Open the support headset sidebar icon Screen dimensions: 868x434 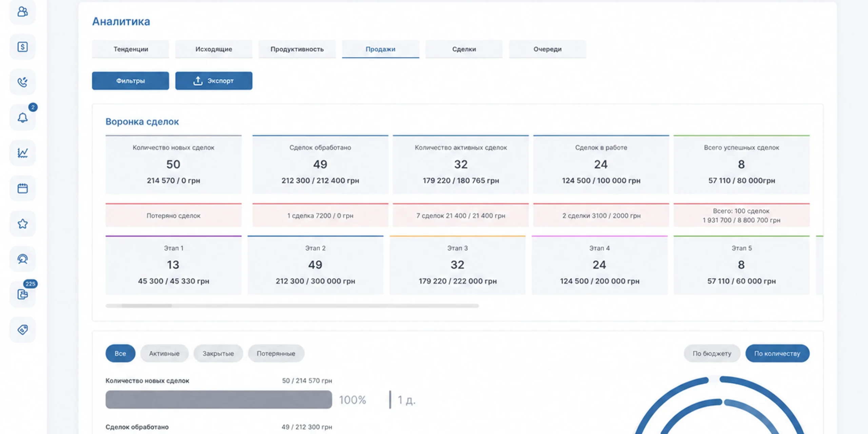[22, 259]
